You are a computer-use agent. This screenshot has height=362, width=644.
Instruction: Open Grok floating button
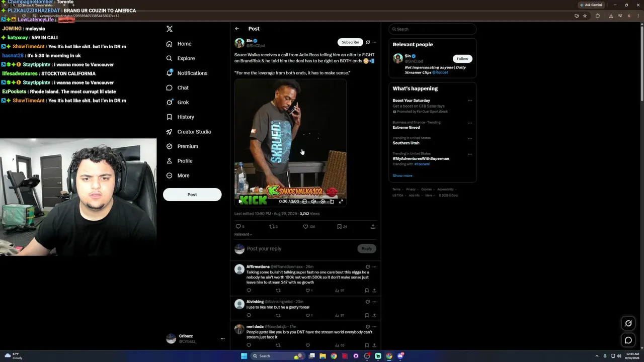(628, 323)
